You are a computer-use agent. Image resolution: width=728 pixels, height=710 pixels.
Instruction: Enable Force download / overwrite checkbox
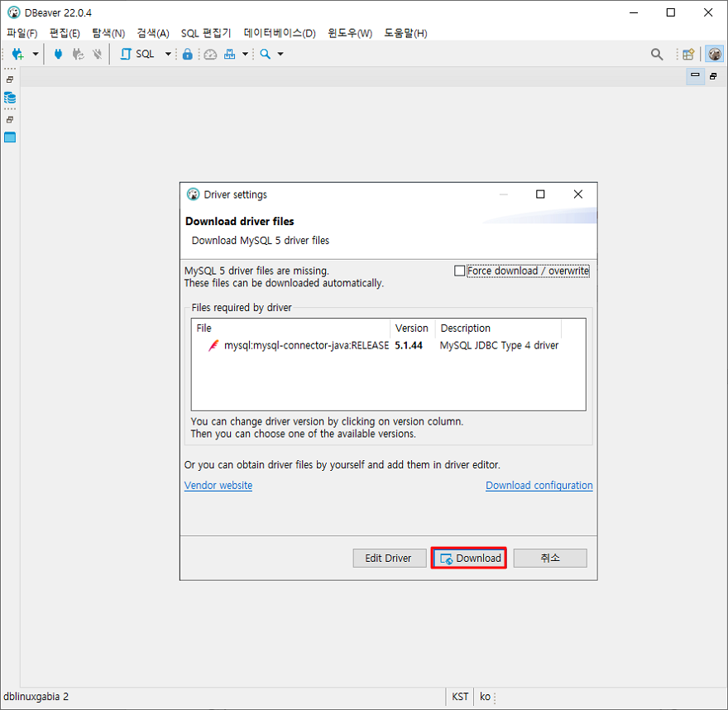pyautogui.click(x=460, y=271)
